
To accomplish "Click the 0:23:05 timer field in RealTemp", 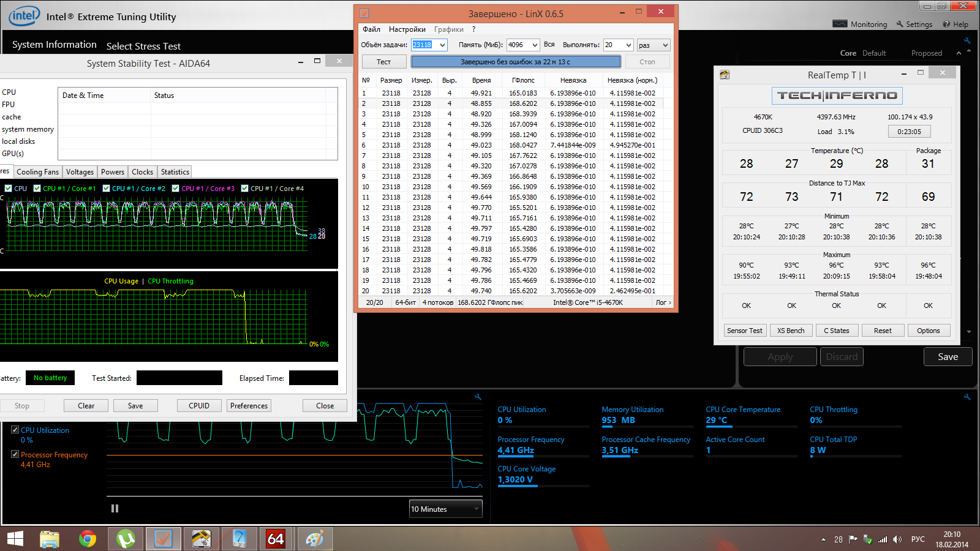I will tap(909, 132).
